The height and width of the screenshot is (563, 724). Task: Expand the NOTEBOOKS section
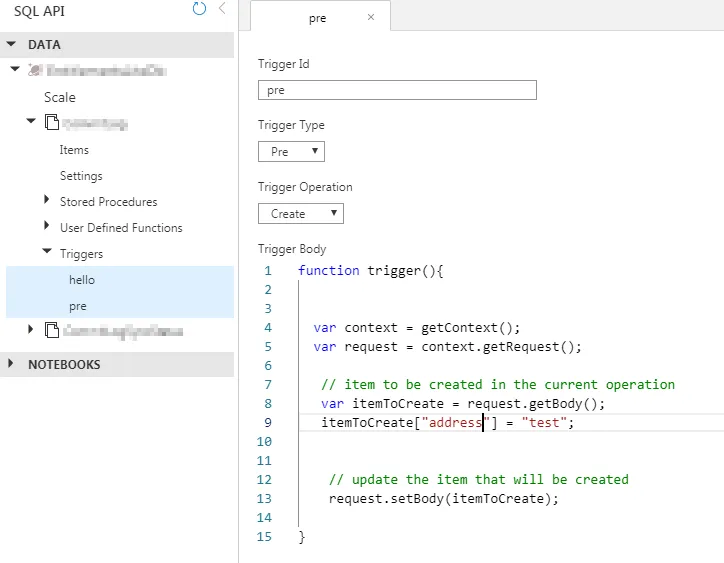12,364
